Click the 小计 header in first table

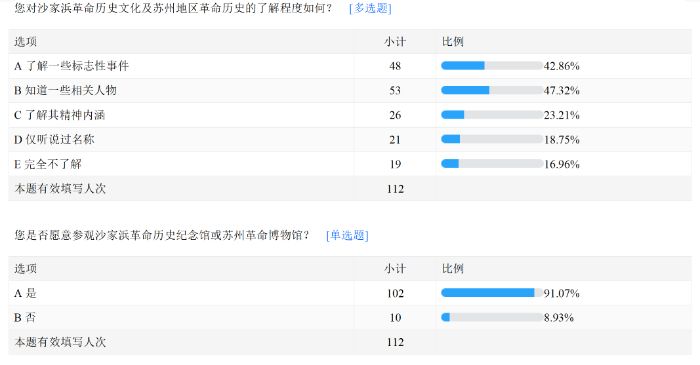[395, 41]
